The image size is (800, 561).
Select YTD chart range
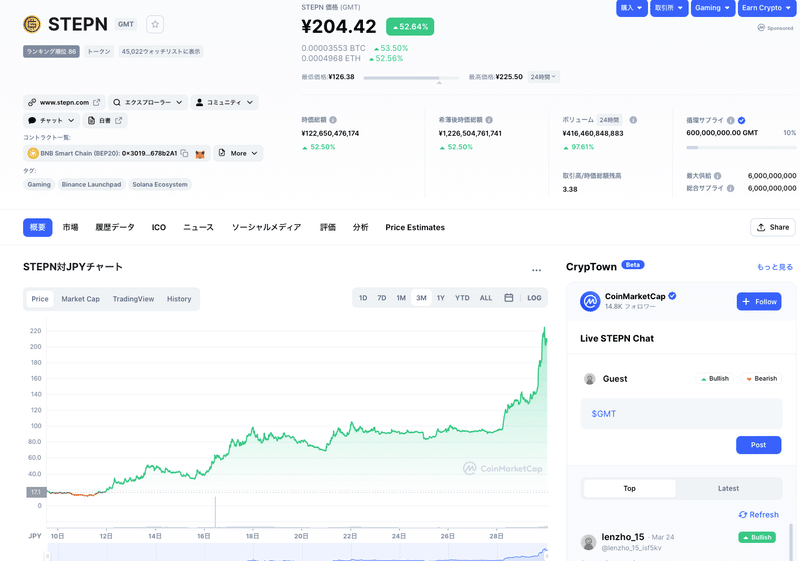pyautogui.click(x=462, y=298)
